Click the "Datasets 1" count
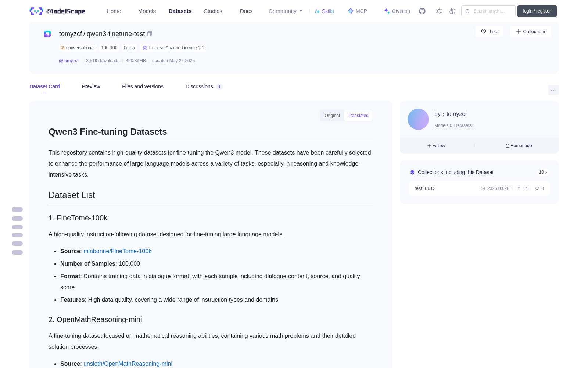 [465, 125]
